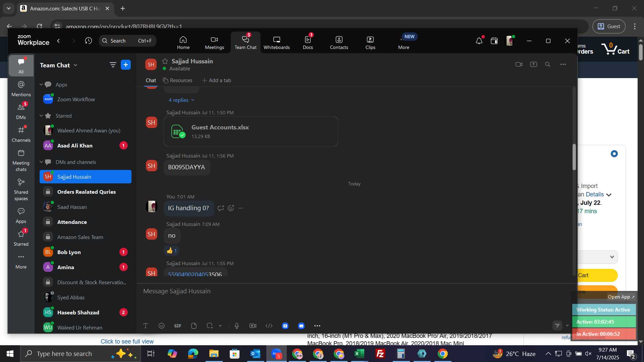Open the More menu with NEW badge
This screenshot has height=362, width=644.
404,43
